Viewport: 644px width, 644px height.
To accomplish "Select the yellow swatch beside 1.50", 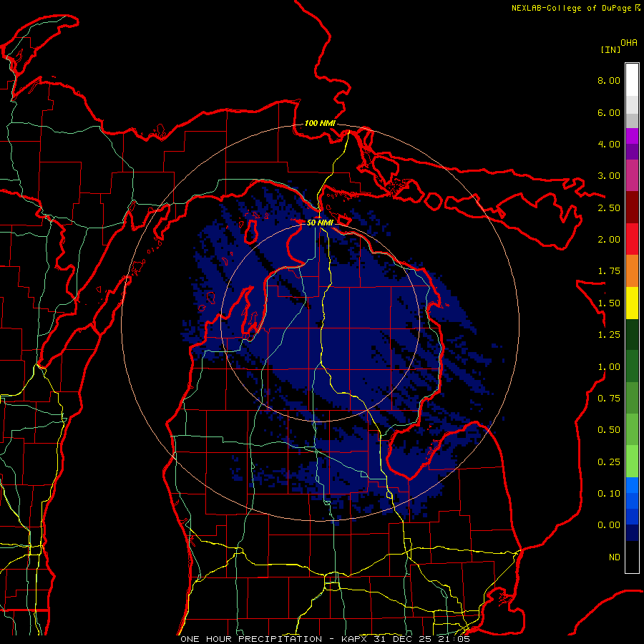I will pos(632,303).
